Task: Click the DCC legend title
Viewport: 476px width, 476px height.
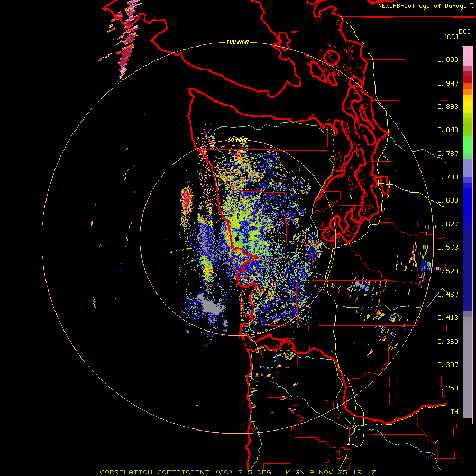Action: pos(465,32)
